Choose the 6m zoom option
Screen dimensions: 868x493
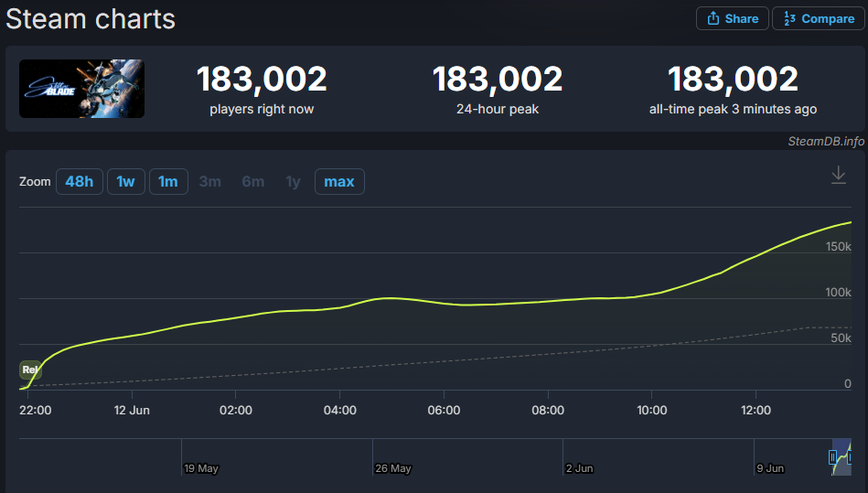253,181
